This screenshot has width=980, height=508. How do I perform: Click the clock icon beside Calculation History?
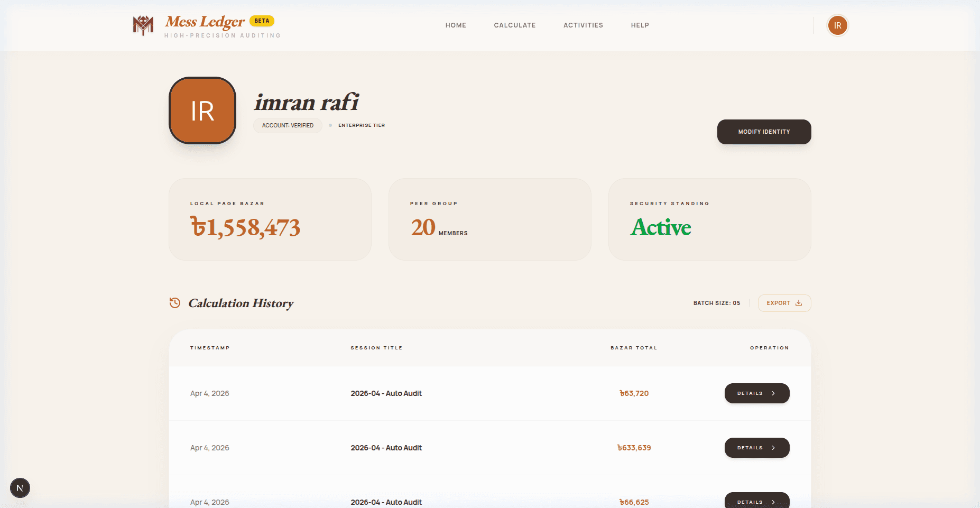point(175,303)
